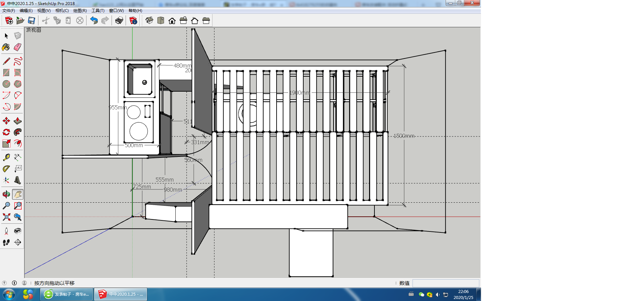644x301 pixels.
Task: Pick the Walk footprints tool
Action: [x=6, y=242]
